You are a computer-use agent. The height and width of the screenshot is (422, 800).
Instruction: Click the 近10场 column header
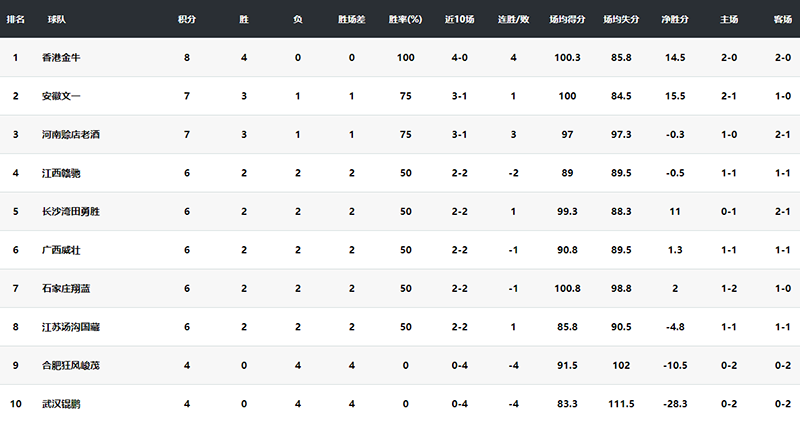[x=459, y=19]
